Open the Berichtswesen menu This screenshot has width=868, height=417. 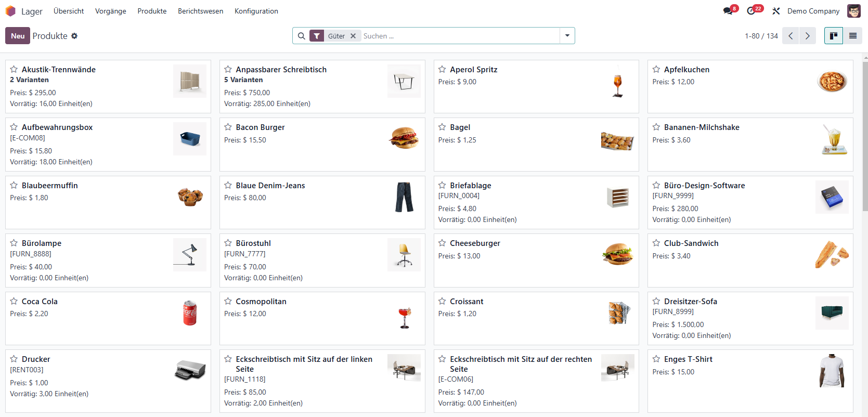pos(200,11)
